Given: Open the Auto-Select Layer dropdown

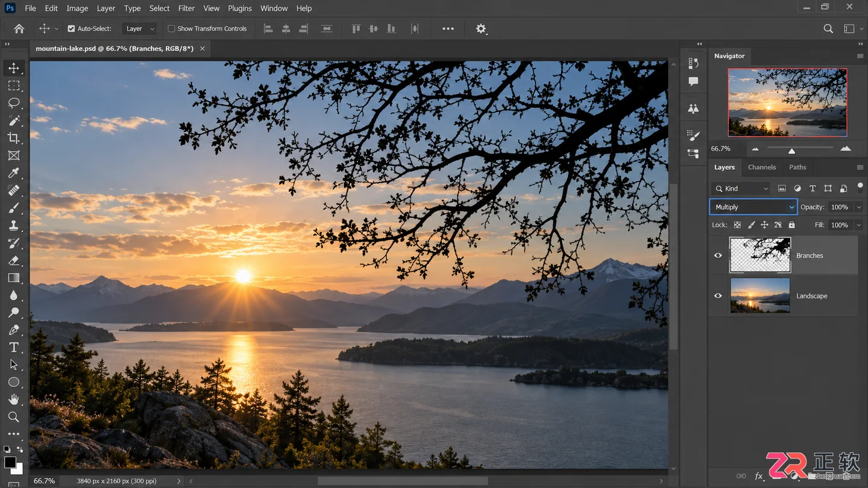Looking at the screenshot, I should click(x=140, y=28).
